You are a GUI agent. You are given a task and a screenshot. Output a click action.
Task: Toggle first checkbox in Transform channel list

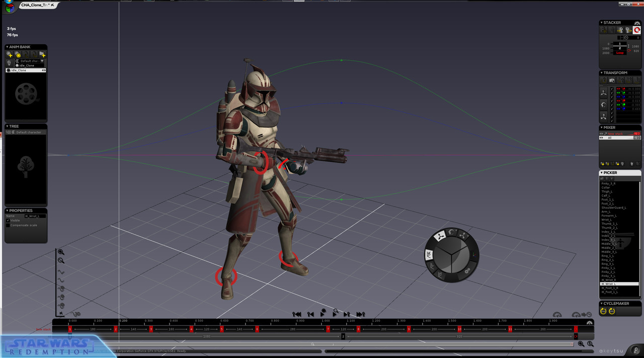pos(612,89)
